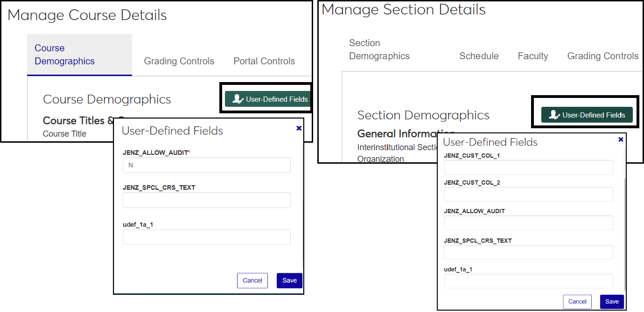This screenshot has height=312, width=644.
Task: Cancel the course user-defined fields dialog
Action: (x=252, y=280)
